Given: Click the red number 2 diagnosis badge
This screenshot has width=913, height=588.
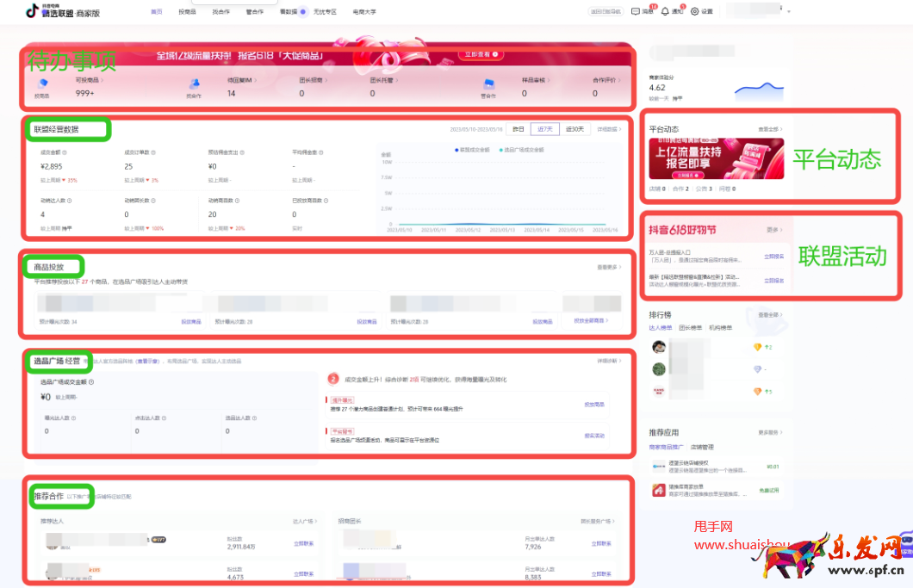Looking at the screenshot, I should 333,379.
